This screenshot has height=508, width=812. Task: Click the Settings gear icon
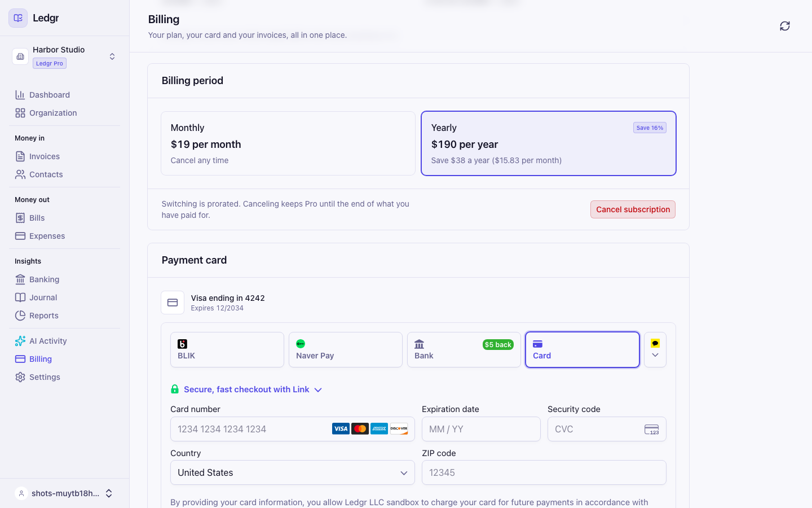pos(20,377)
